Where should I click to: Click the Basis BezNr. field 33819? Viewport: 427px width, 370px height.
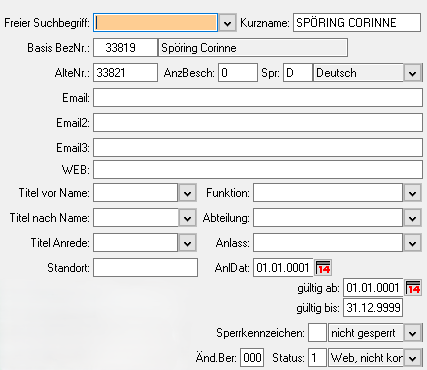tap(125, 48)
